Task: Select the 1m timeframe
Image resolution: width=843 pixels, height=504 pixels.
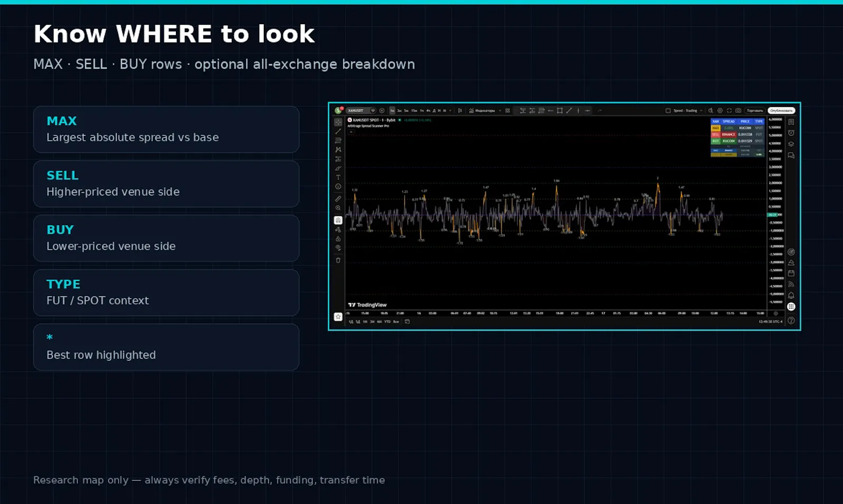Action: (392, 111)
